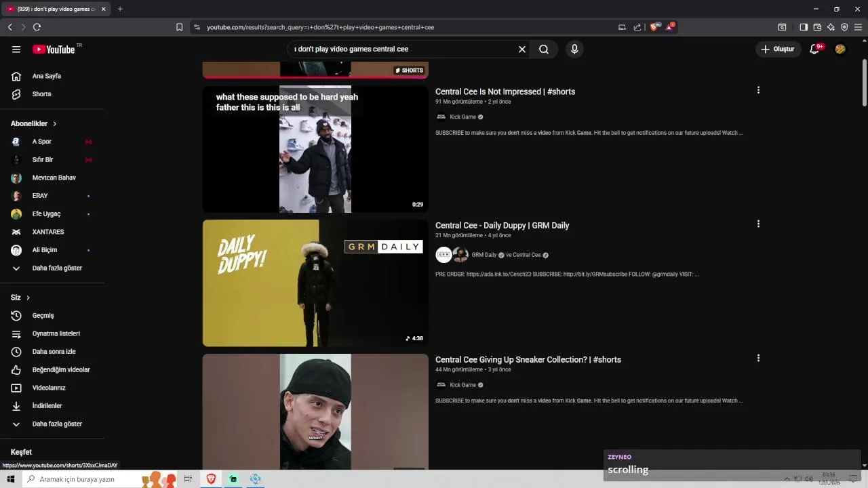
Task: Click the 'Is Not Impressed' shorts thumbnail
Action: click(315, 149)
